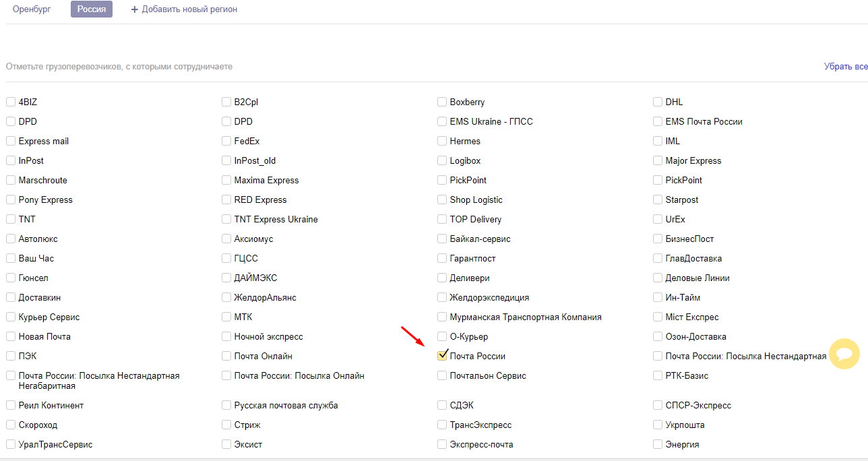The image size is (868, 461).
Task: Enable the БизнесПост checkbox
Action: pos(658,239)
